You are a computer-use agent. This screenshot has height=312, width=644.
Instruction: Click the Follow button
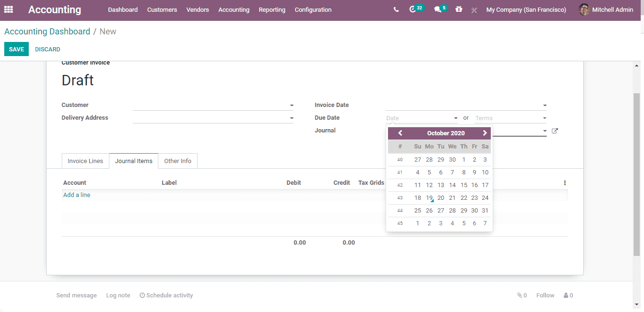545,296
